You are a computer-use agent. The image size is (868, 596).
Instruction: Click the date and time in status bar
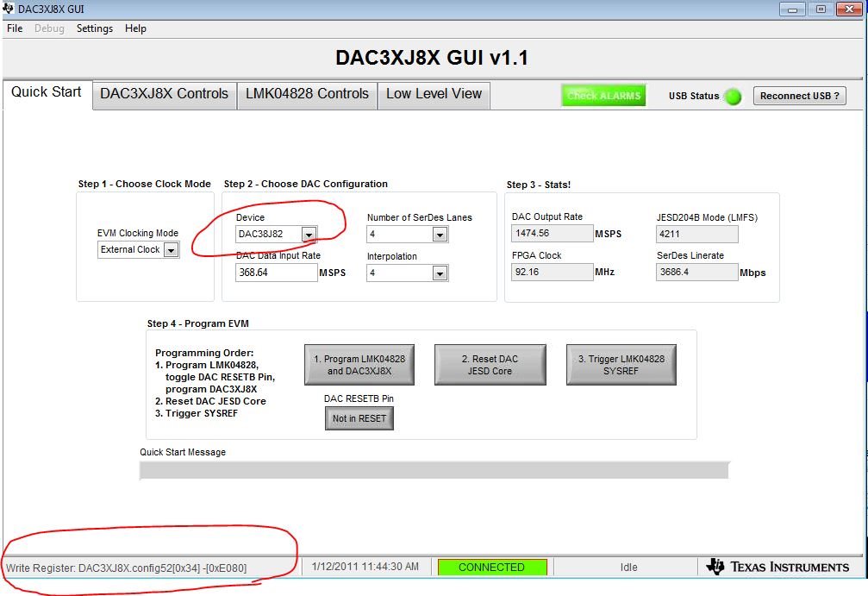365,567
